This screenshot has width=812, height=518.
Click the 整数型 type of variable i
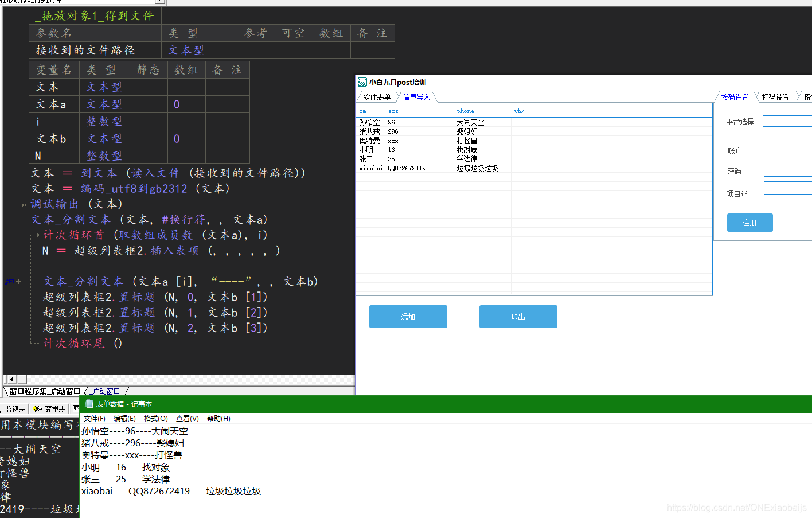tap(104, 122)
